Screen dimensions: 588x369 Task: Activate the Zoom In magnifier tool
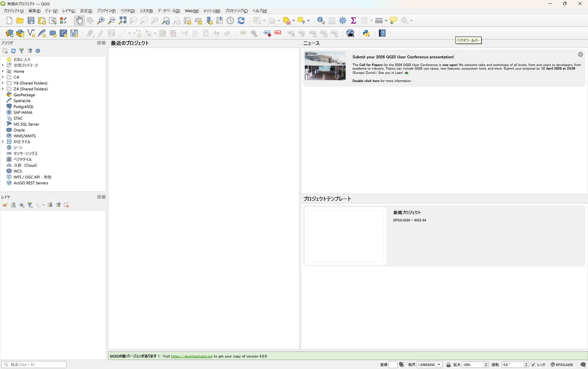pyautogui.click(x=101, y=21)
